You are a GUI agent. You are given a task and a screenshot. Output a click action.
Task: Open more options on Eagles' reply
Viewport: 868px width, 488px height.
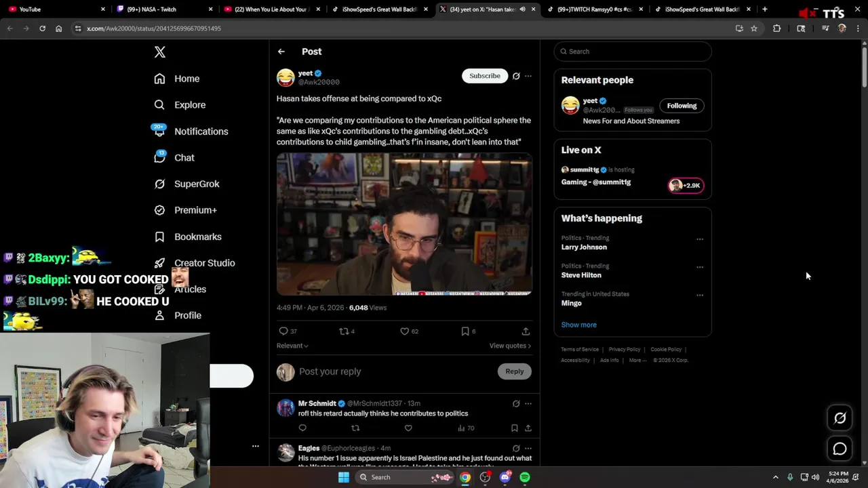click(528, 448)
